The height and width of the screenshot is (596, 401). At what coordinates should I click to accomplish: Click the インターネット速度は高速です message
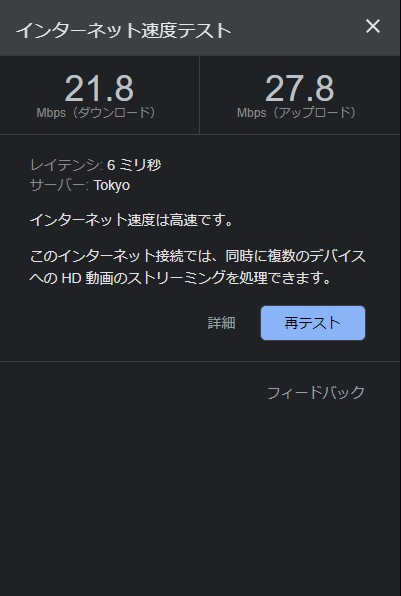coord(132,220)
